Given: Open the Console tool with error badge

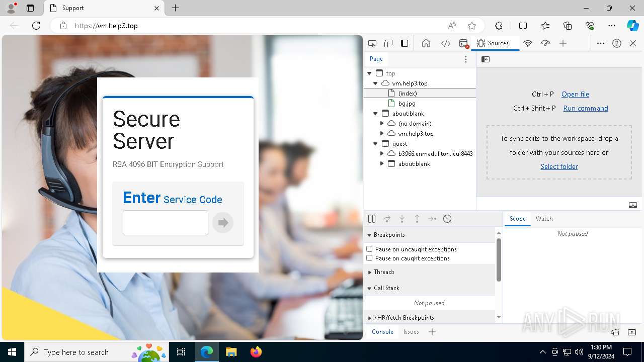Looking at the screenshot, I should (x=464, y=43).
